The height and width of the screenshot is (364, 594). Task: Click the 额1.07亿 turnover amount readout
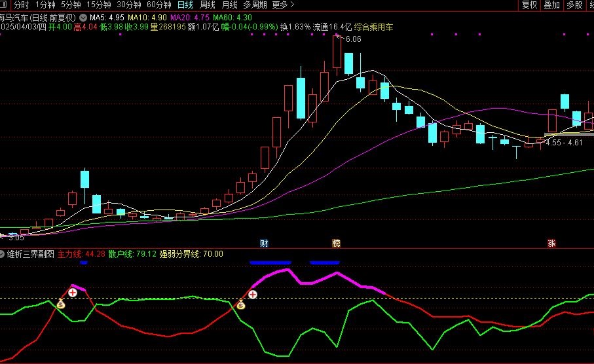(204, 27)
